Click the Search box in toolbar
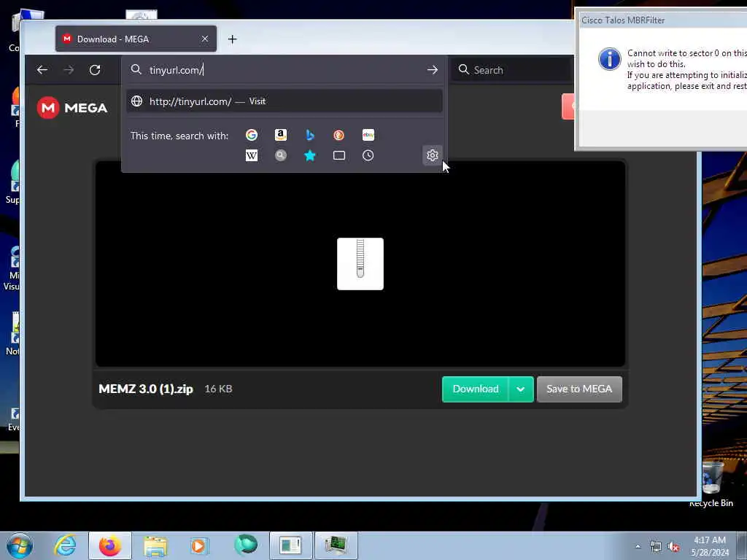 [x=512, y=70]
